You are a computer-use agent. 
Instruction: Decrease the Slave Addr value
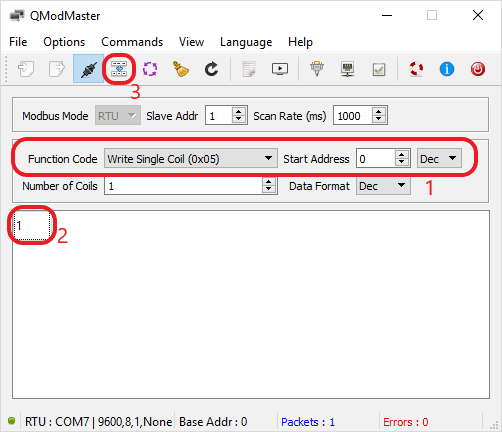[239, 120]
